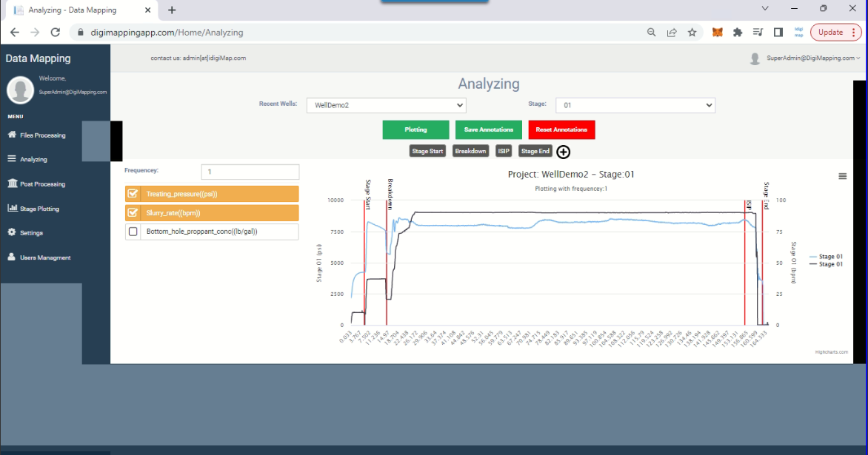Viewport: 868px width, 455px height.
Task: Click the Highcharts hamburger menu icon
Action: (842, 176)
